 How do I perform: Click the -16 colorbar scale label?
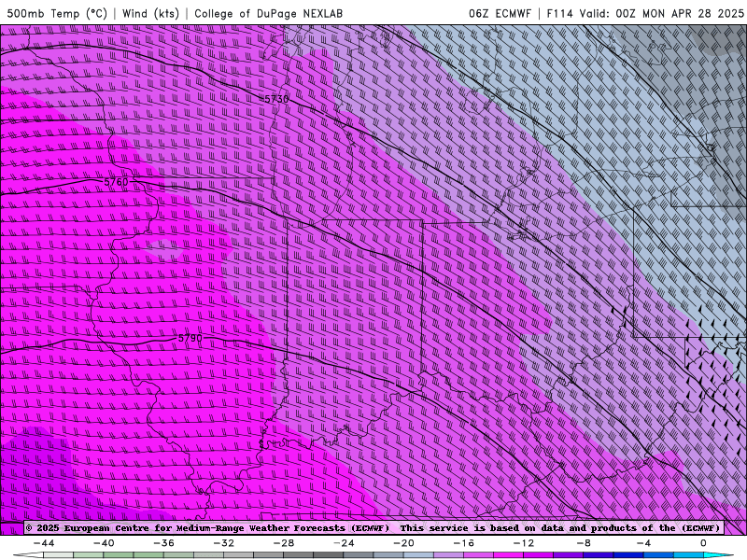tap(463, 543)
